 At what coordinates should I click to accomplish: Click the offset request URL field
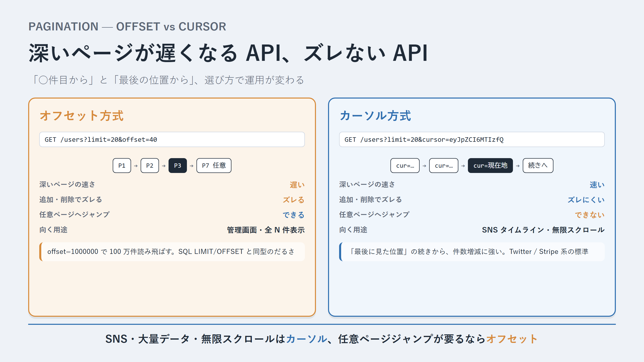pos(172,140)
